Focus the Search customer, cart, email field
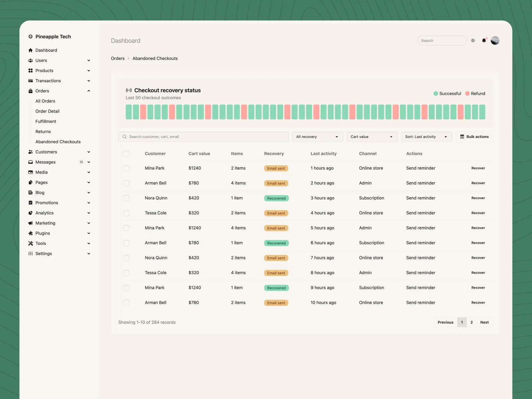 (203, 137)
